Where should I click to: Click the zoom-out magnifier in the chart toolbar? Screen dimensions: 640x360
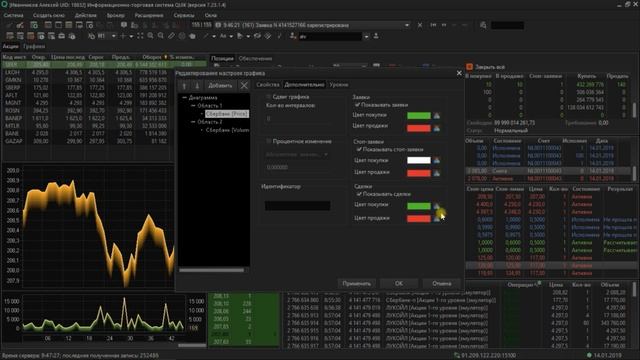click(x=161, y=36)
